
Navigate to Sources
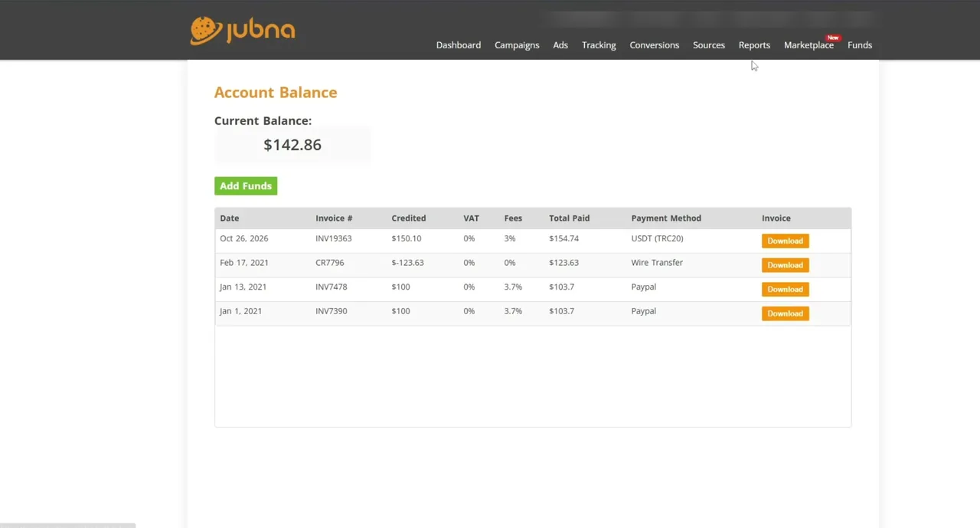(x=709, y=45)
